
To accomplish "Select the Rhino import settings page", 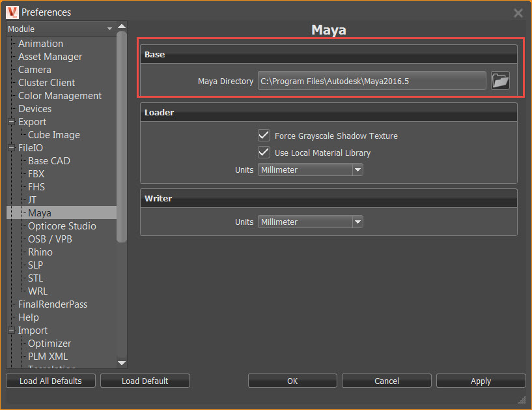I will (40, 252).
